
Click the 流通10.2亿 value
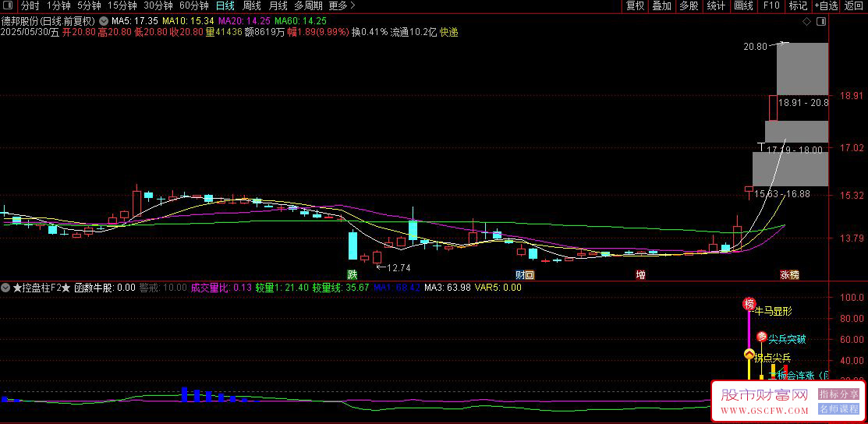point(413,32)
